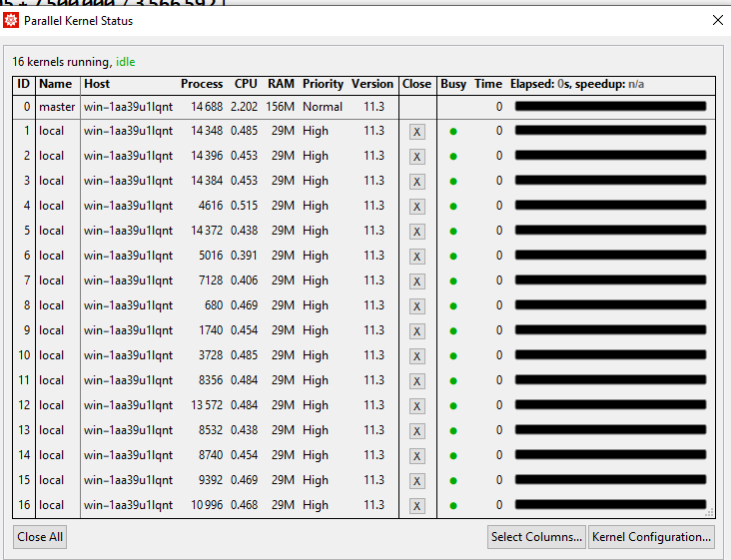This screenshot has height=560, width=731.
Task: Open Kernel Configuration settings
Action: point(652,537)
